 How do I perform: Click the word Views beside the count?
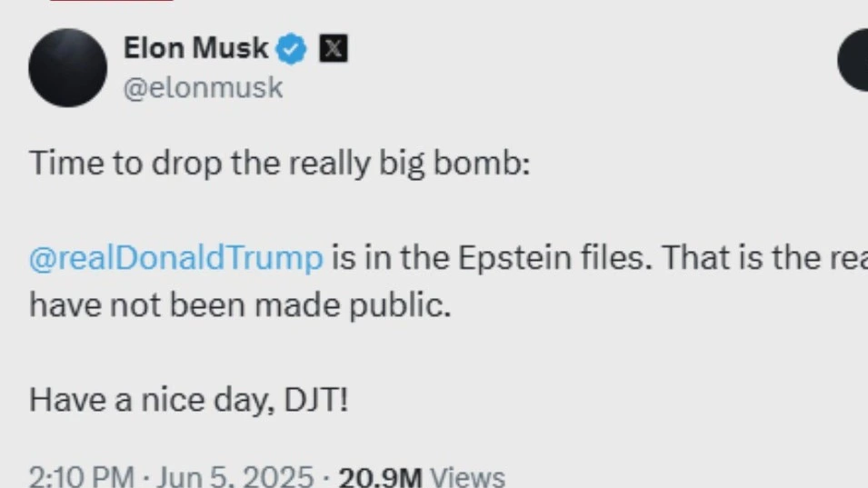click(466, 476)
